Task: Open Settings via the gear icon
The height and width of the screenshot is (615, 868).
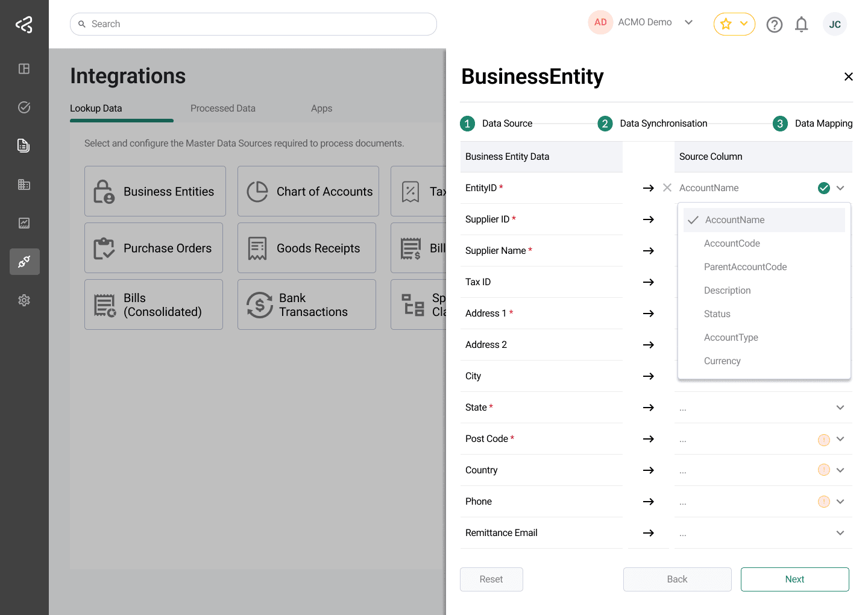Action: click(x=24, y=300)
